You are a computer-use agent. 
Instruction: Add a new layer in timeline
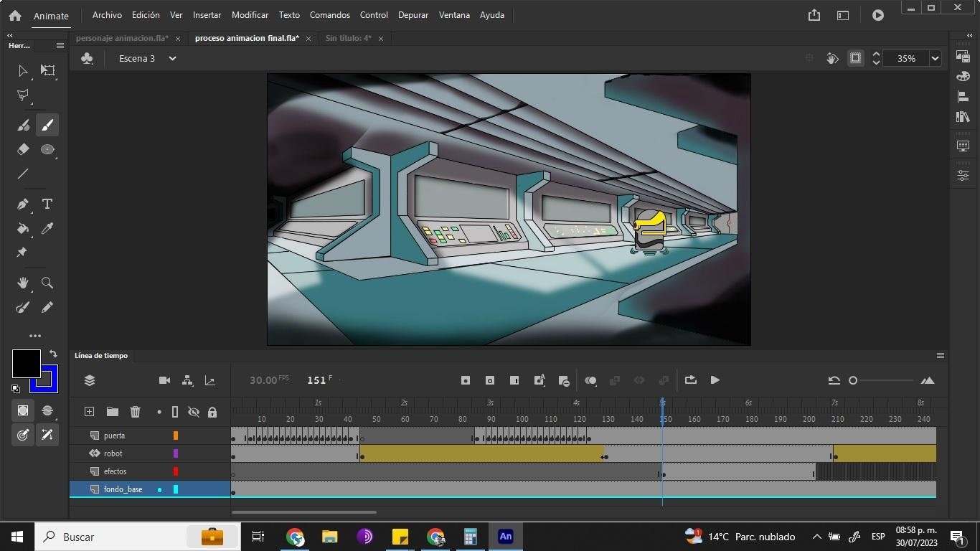(89, 412)
